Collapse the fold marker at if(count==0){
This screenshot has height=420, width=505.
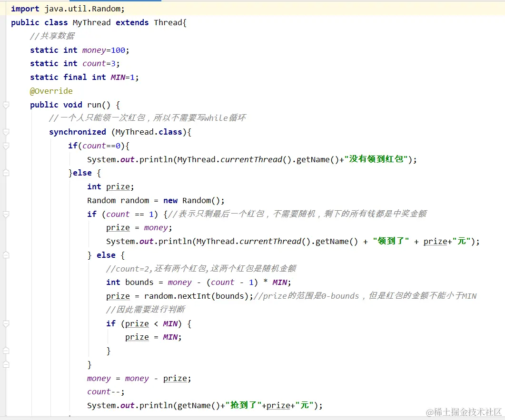[x=6, y=146]
